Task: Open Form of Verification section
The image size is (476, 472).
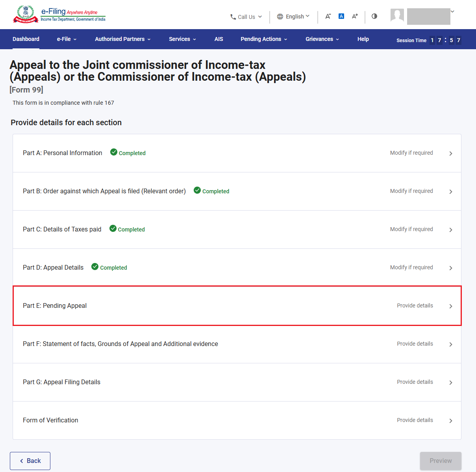Action: coord(237,420)
